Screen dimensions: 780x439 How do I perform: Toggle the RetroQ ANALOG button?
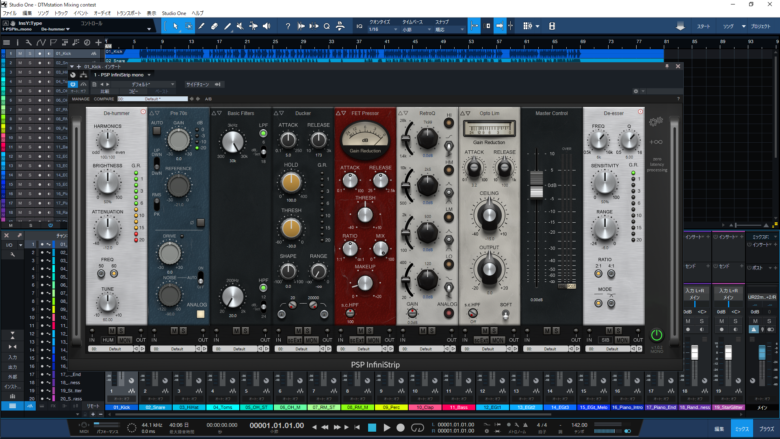[x=449, y=314]
